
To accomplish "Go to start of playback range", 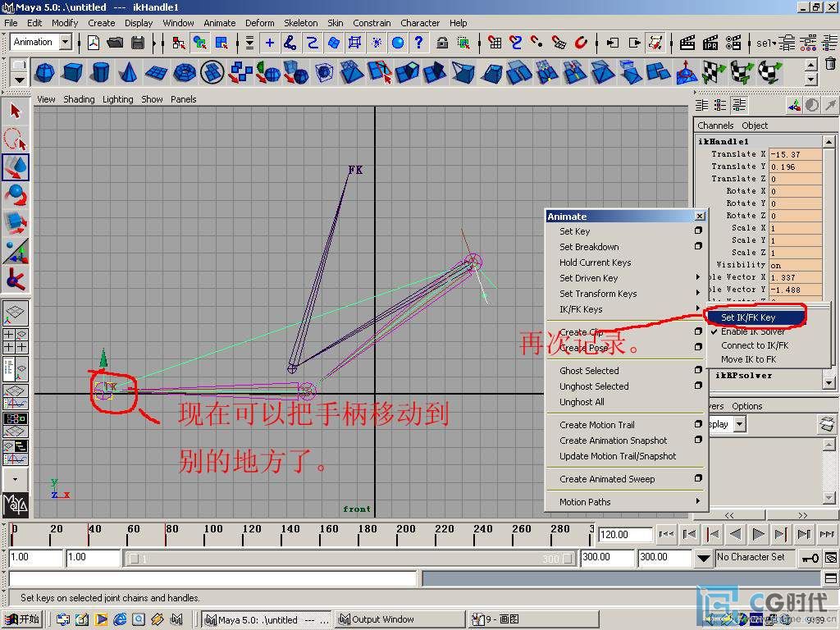I will pyautogui.click(x=666, y=534).
